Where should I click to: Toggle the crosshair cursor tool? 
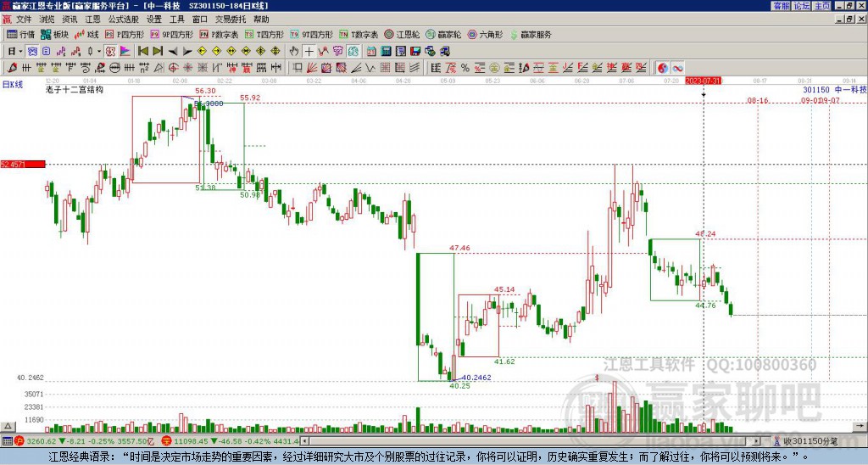click(x=309, y=51)
